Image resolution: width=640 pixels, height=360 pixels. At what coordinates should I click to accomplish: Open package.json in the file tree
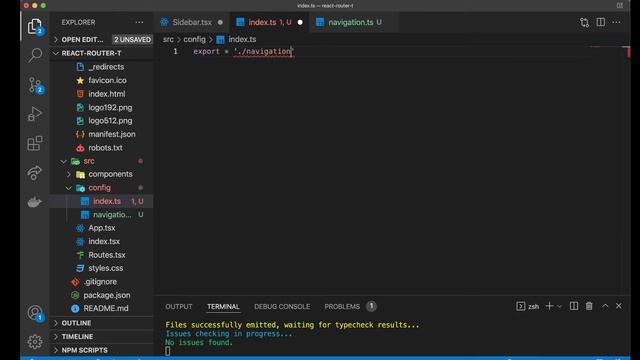point(107,295)
